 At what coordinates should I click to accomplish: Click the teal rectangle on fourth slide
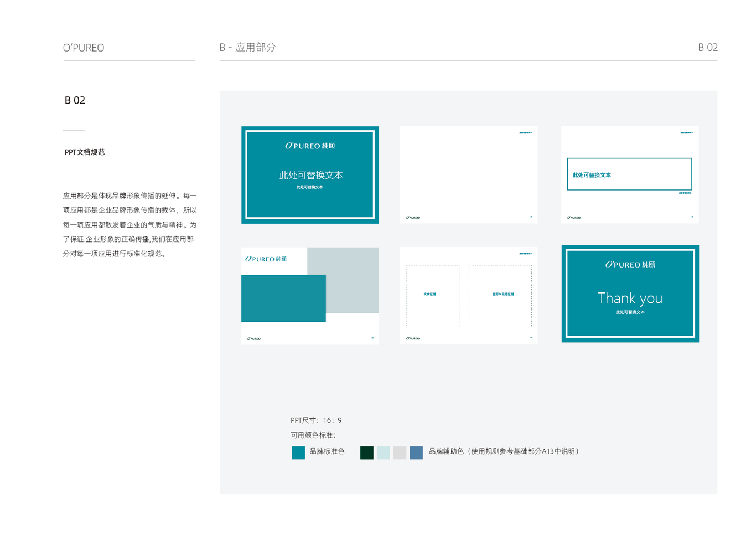283,299
